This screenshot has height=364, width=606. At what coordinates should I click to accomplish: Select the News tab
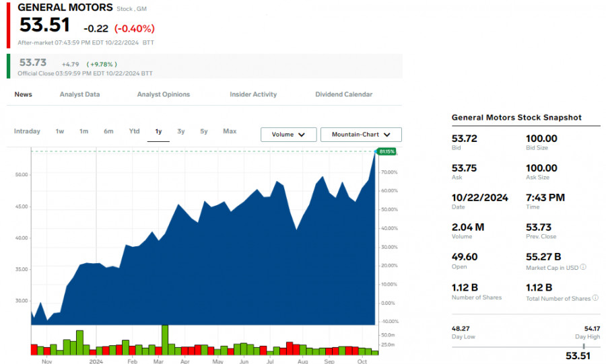pos(23,95)
